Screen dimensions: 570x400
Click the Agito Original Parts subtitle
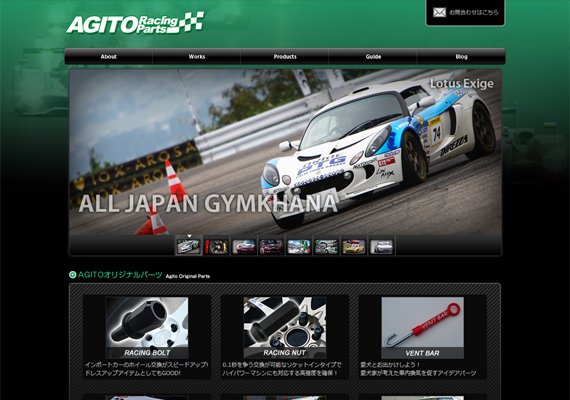click(188, 276)
